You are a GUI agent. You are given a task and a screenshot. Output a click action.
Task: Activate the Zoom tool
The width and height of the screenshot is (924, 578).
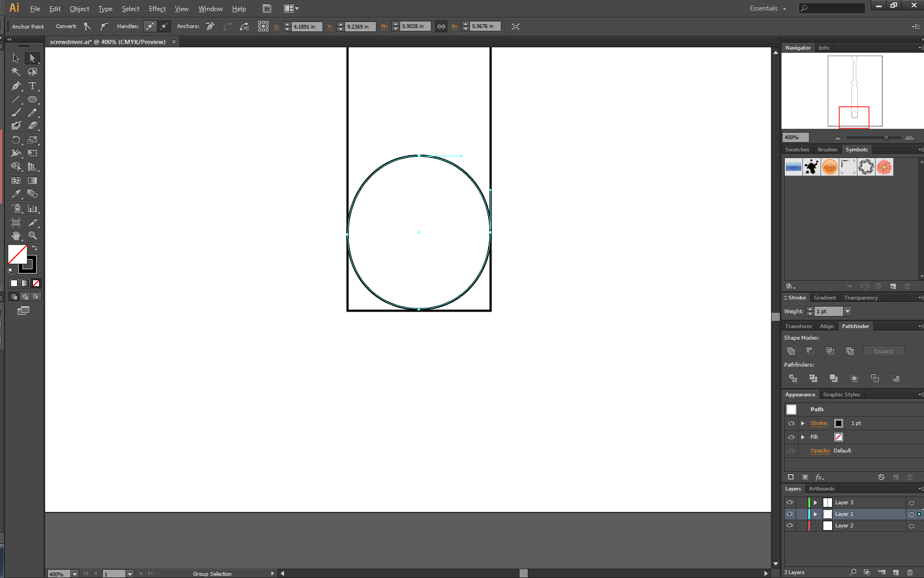pos(33,235)
